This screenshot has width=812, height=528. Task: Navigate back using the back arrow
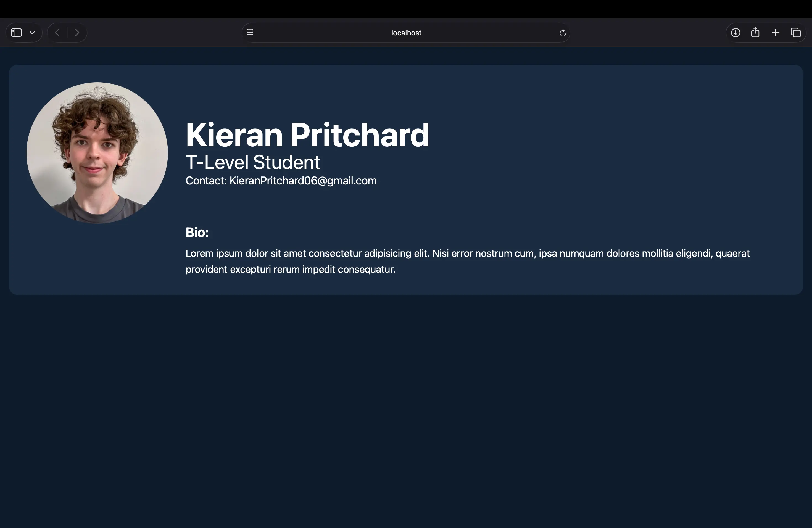(x=57, y=32)
